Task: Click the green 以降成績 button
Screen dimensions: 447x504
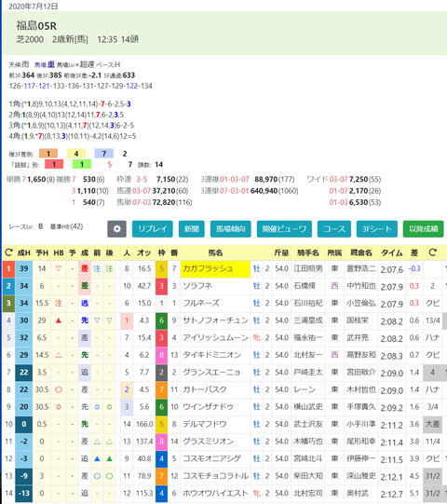Action: point(423,229)
